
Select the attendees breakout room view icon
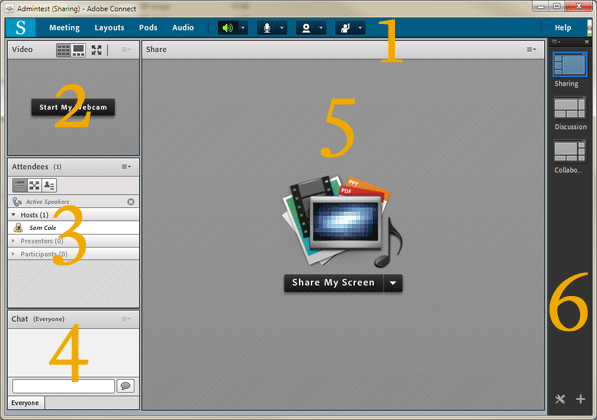34,185
